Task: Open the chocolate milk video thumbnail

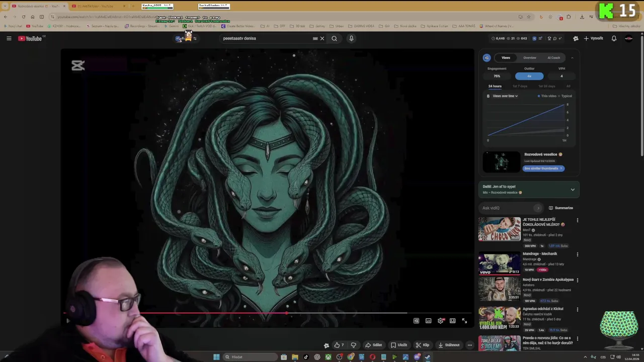Action: [499, 229]
